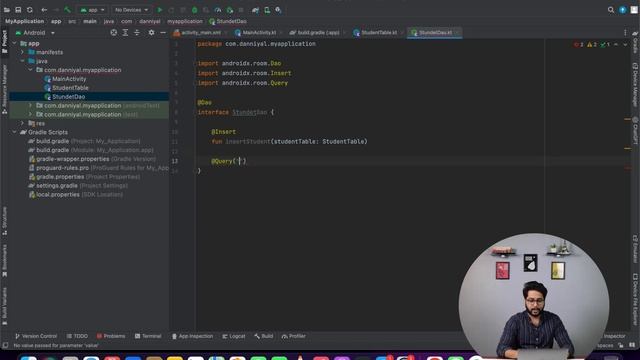The image size is (640, 360).
Task: Click the Sync Project with Gradle icon
Action: coord(256,10)
